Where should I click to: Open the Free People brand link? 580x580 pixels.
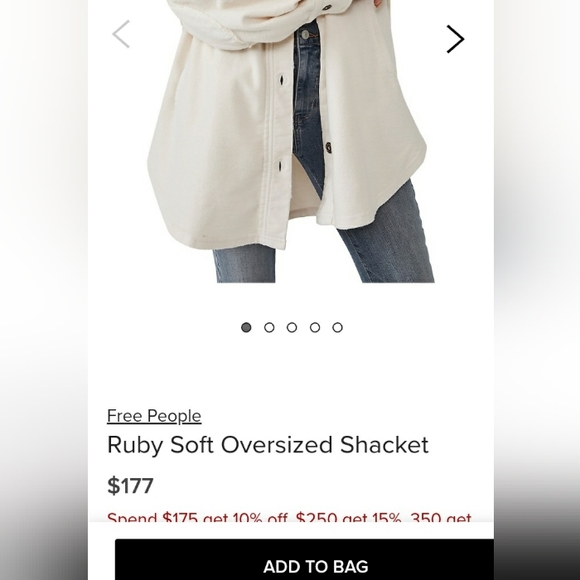(154, 416)
